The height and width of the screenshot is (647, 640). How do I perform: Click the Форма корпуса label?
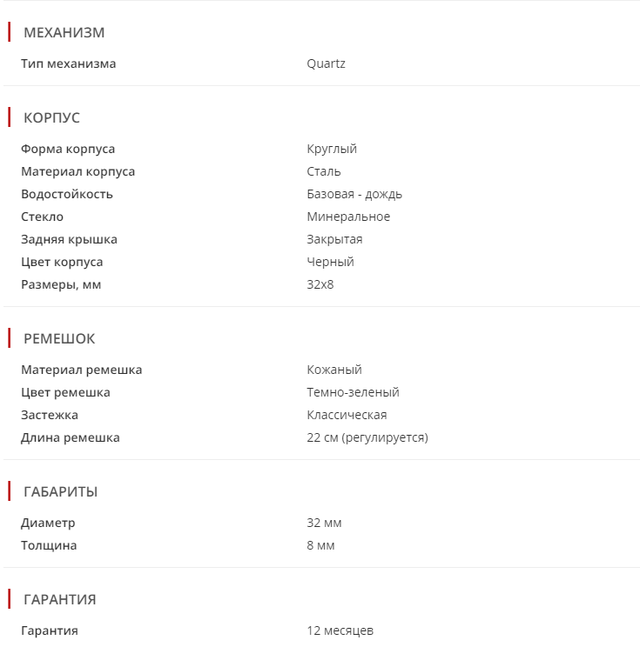click(x=68, y=149)
